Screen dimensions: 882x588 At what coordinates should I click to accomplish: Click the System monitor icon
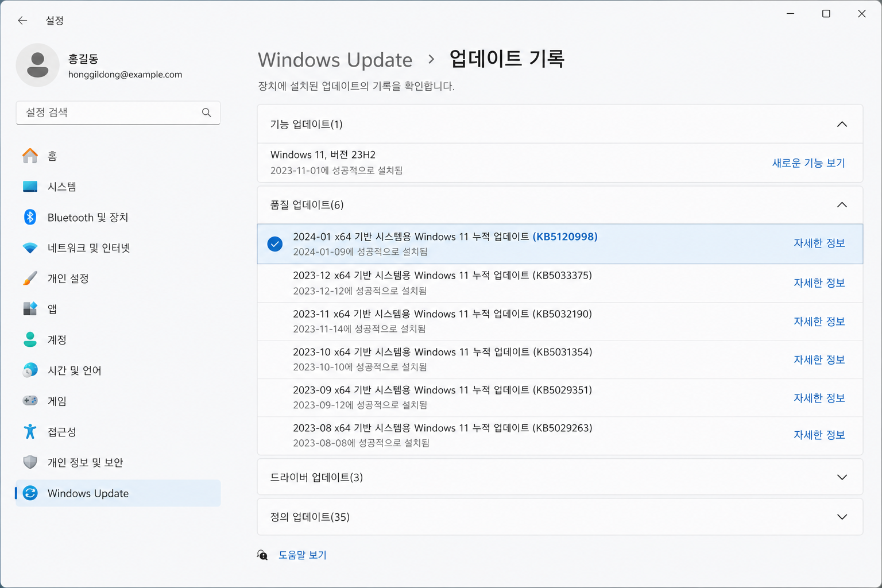(30, 187)
